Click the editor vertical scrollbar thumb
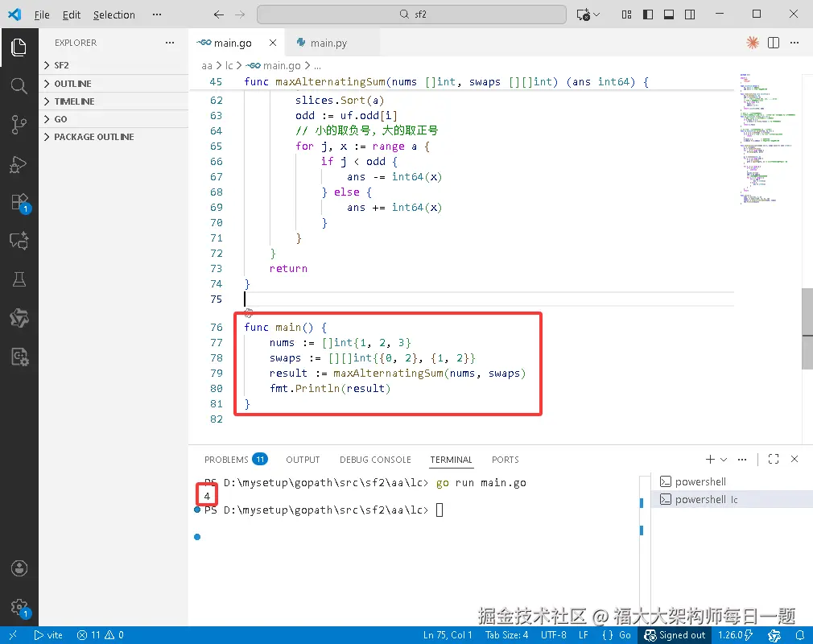The image size is (813, 644). (x=807, y=328)
